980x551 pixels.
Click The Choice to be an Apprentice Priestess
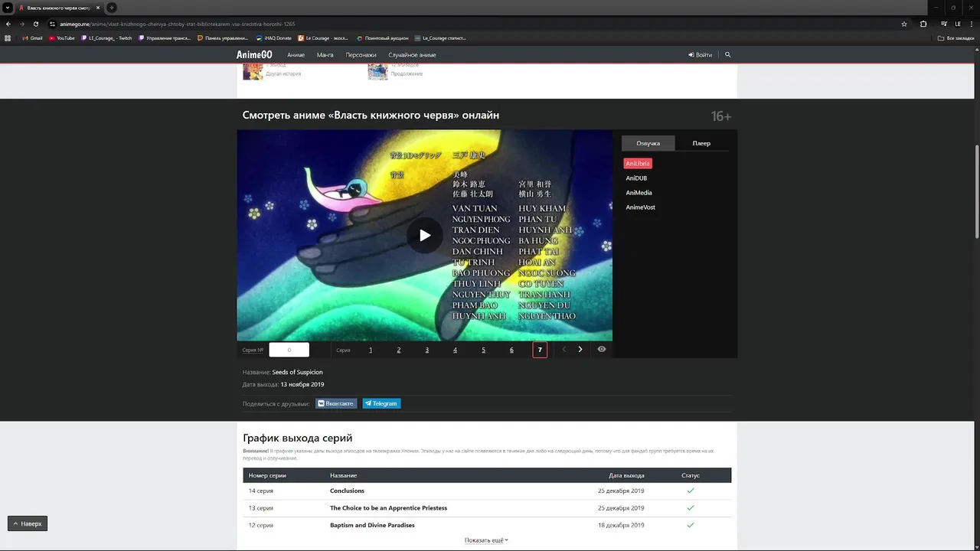(388, 508)
